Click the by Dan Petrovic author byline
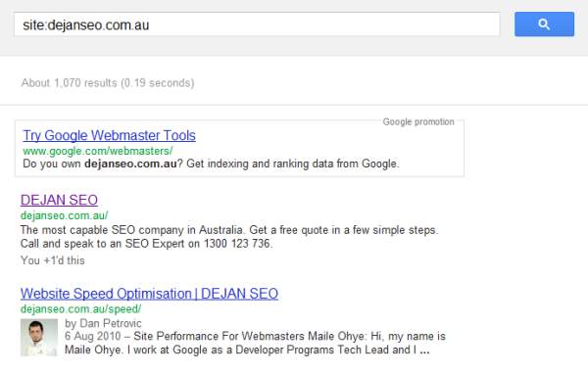The height and width of the screenshot is (374, 588). [x=103, y=323]
